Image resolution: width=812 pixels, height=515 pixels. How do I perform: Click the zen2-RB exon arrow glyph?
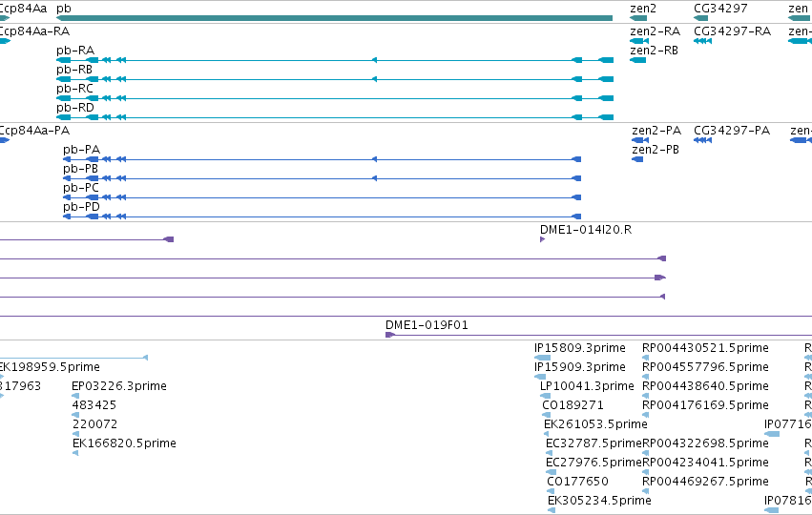638,60
